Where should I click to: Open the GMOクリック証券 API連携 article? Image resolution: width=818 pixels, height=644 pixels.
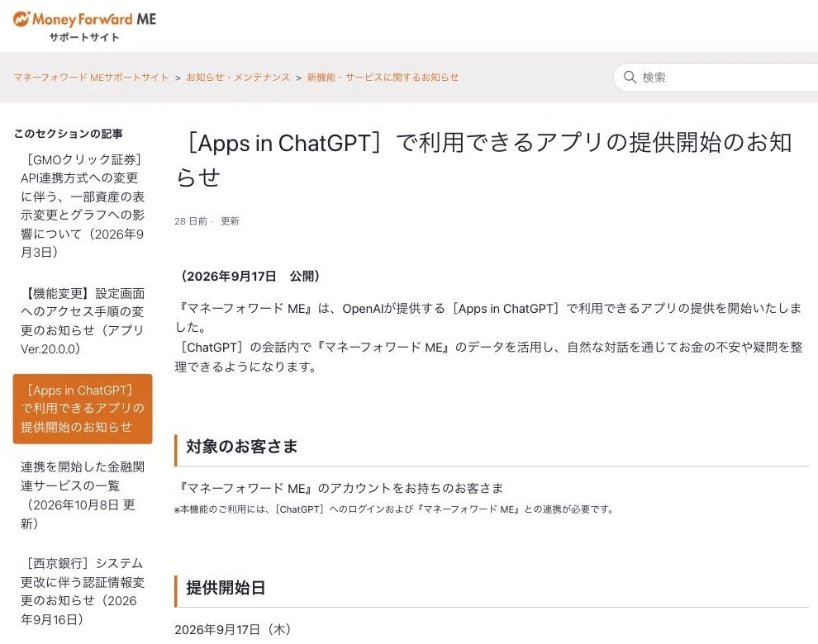click(83, 206)
